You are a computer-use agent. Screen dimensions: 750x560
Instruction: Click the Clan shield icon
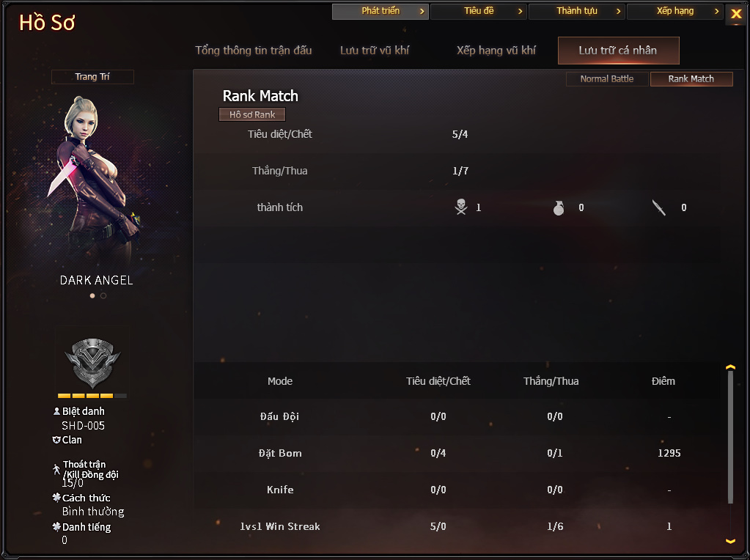pos(56,440)
